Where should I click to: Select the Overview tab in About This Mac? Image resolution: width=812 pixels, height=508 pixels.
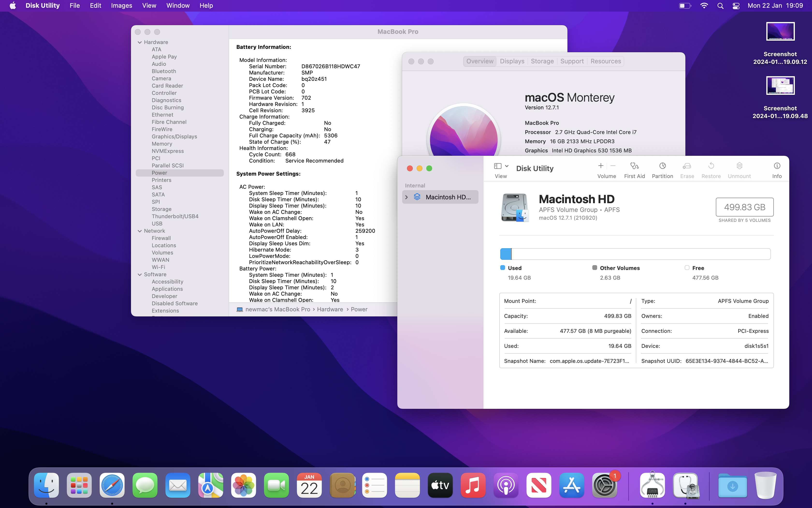point(480,61)
